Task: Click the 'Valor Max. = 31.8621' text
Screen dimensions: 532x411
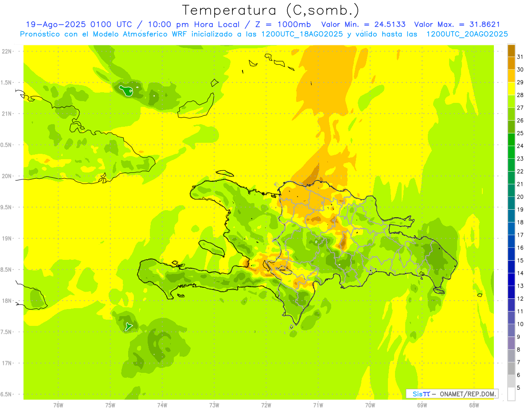Action: 457,25
